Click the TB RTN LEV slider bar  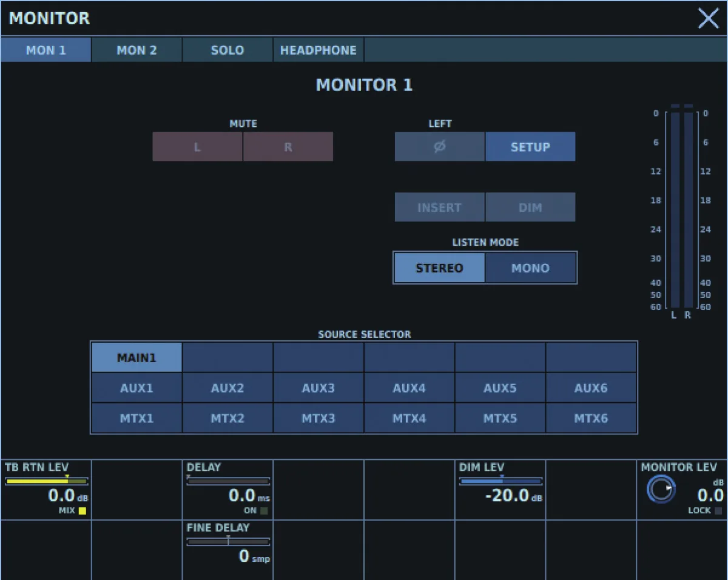click(x=46, y=481)
